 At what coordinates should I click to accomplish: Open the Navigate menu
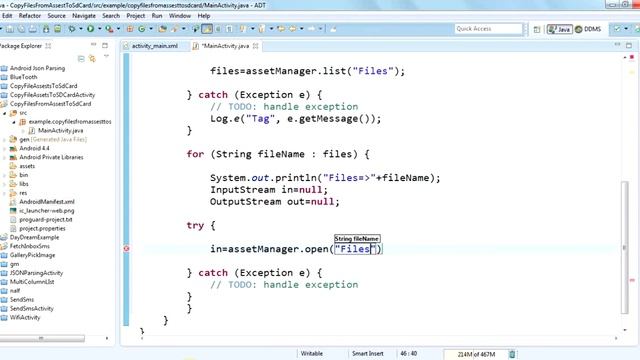(84, 16)
